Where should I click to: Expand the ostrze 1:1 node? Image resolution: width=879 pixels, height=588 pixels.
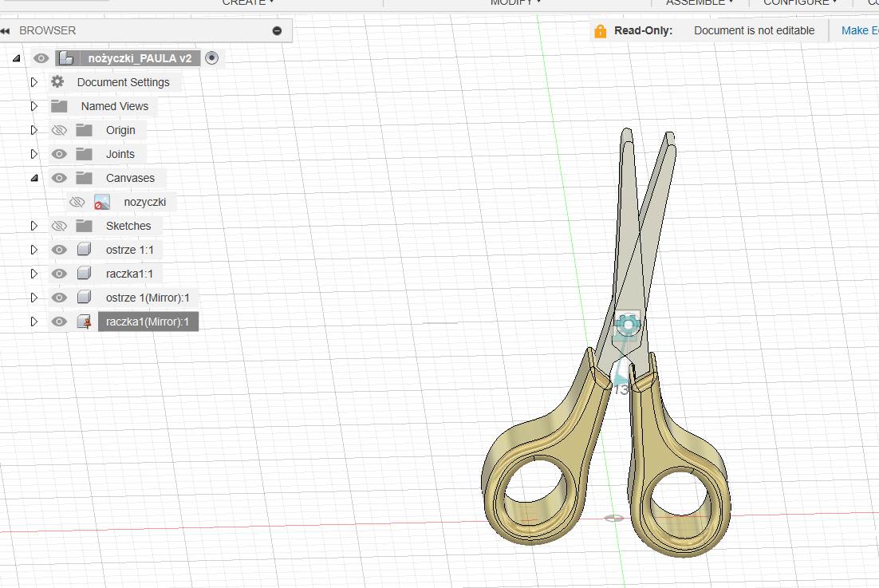[x=34, y=250]
